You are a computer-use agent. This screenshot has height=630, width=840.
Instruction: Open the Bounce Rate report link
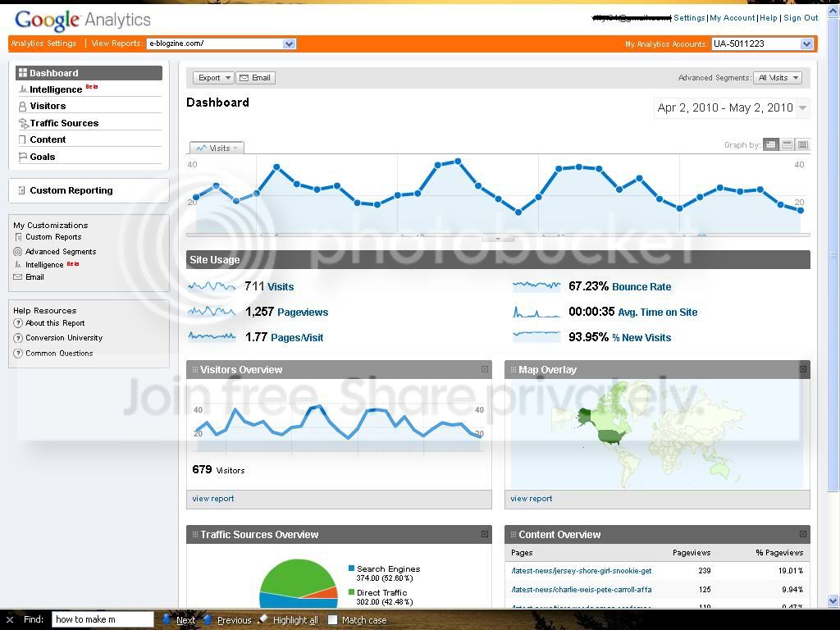tap(641, 286)
